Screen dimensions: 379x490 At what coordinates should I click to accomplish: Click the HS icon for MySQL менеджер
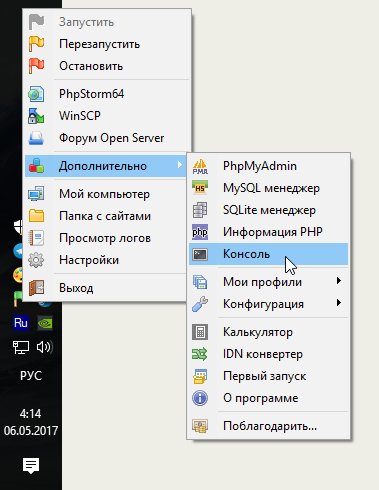point(200,188)
